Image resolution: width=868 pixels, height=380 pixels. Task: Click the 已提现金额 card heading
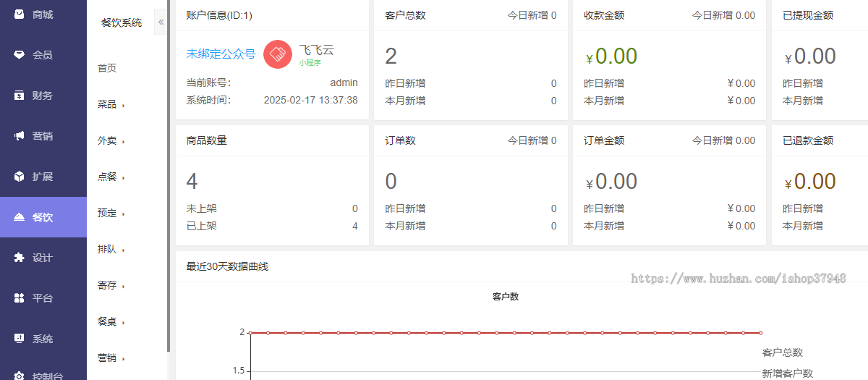coord(808,15)
